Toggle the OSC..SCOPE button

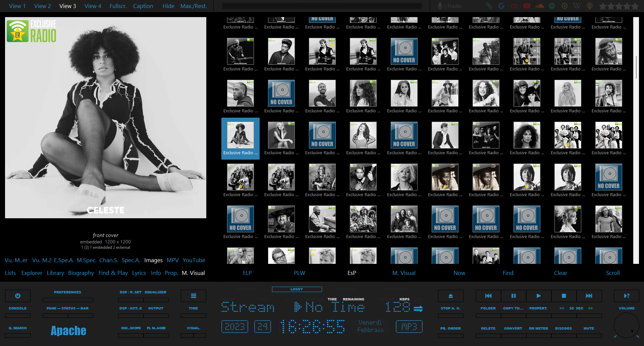(131, 328)
